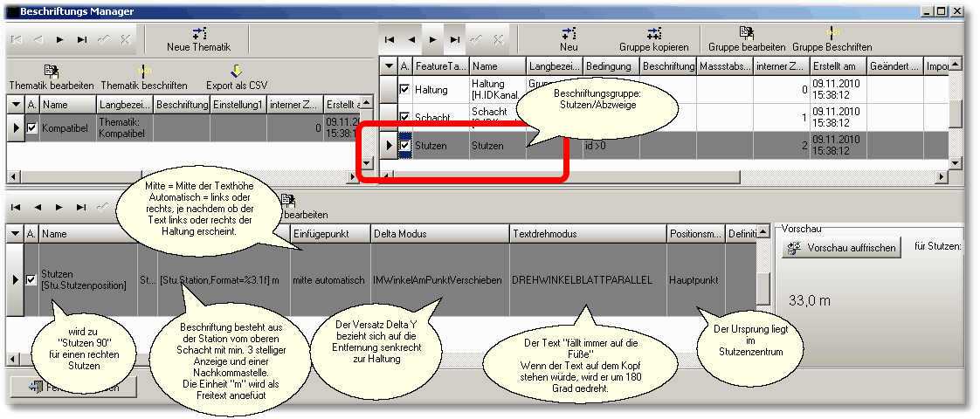Open the Thematik grid column menu arrow
Screen dimensions: 980x419
[x=16, y=104]
